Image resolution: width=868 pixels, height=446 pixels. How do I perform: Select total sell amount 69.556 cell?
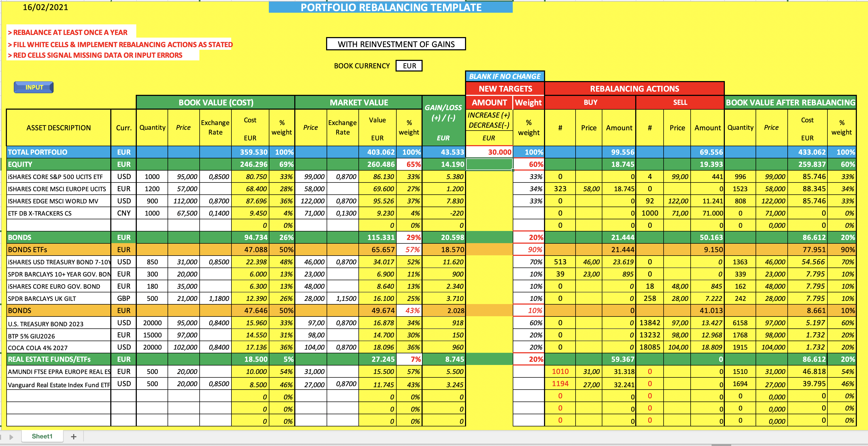[708, 152]
